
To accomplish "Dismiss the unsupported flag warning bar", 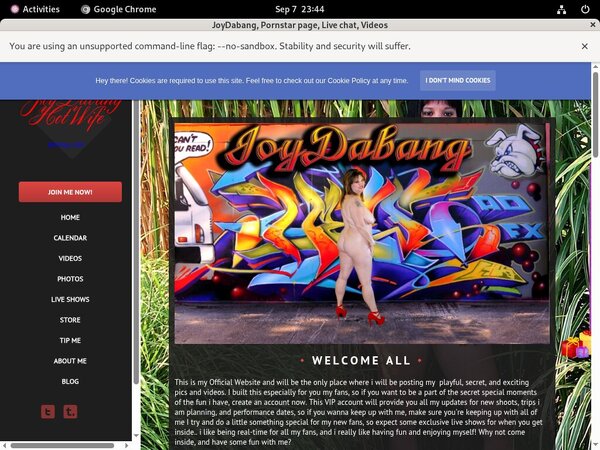I will [x=585, y=46].
